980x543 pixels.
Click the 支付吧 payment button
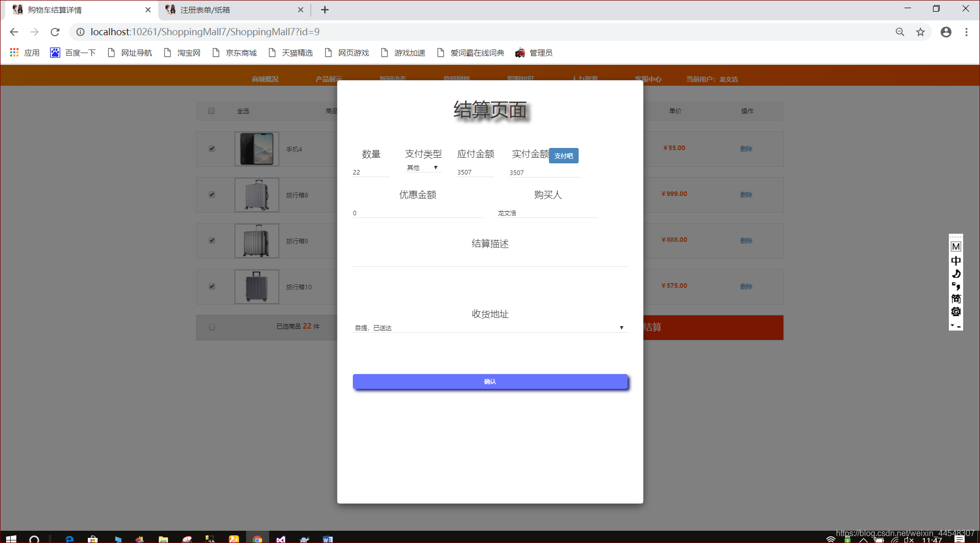[x=563, y=156]
